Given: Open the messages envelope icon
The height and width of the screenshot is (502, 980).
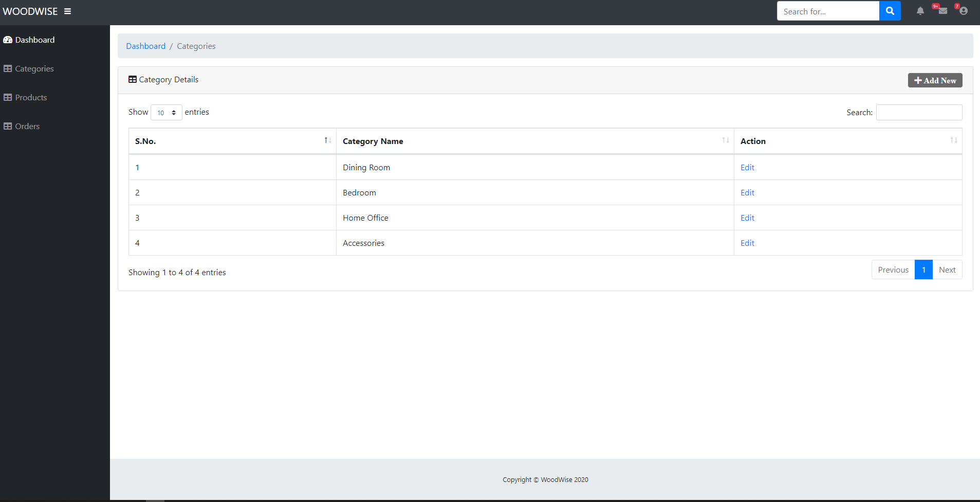Looking at the screenshot, I should (x=942, y=11).
